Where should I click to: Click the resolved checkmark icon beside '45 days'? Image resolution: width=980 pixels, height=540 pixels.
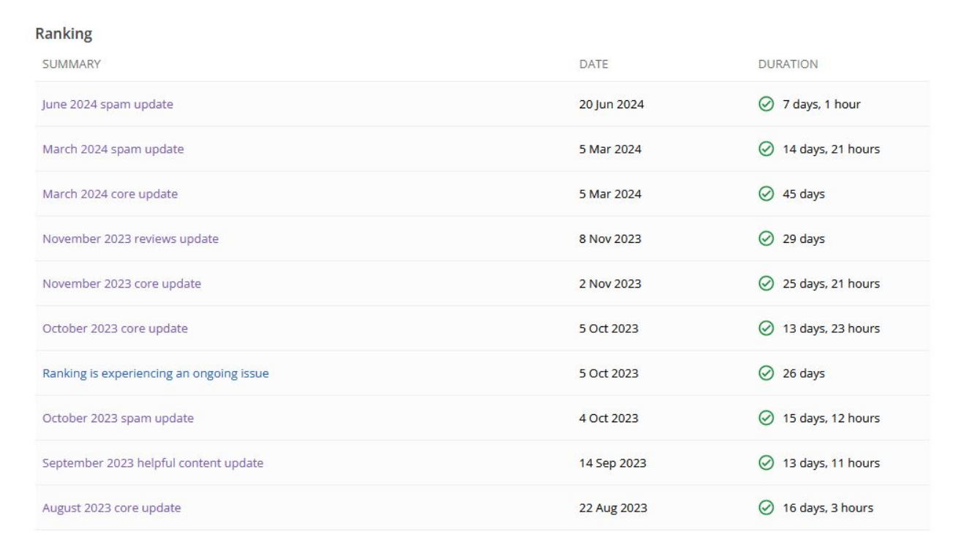[766, 194]
